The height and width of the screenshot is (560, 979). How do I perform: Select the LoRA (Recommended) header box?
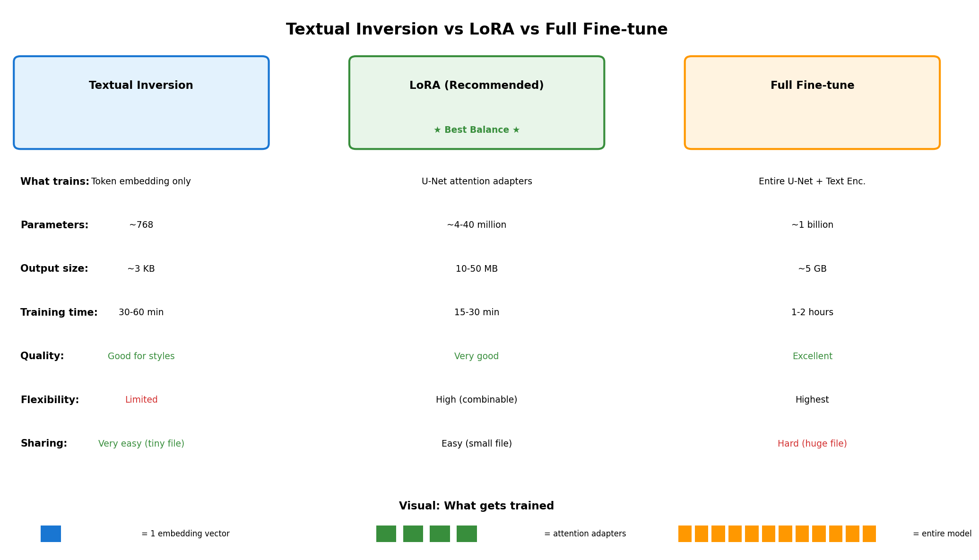click(477, 103)
